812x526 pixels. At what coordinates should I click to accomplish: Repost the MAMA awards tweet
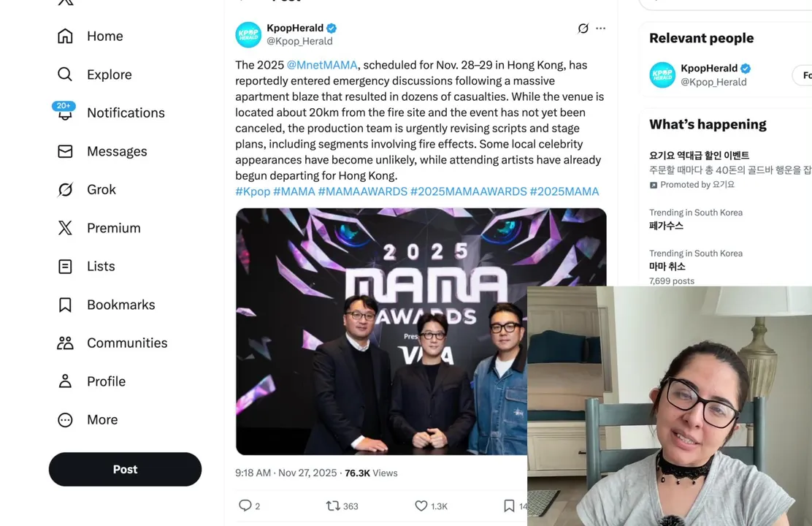click(333, 506)
